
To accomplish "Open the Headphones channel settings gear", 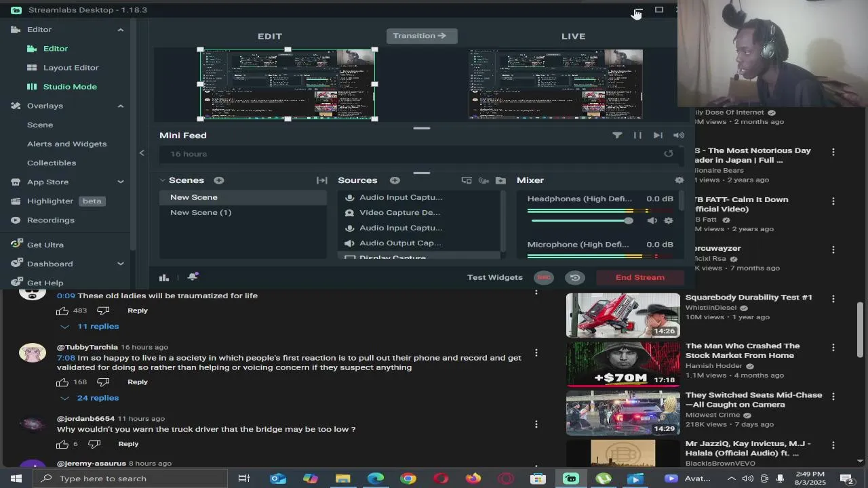I will click(x=669, y=221).
